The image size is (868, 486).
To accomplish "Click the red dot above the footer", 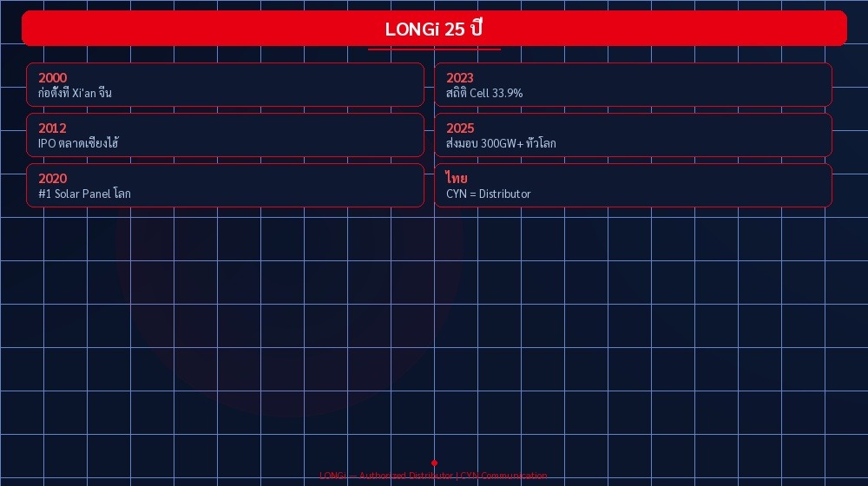I will (435, 463).
